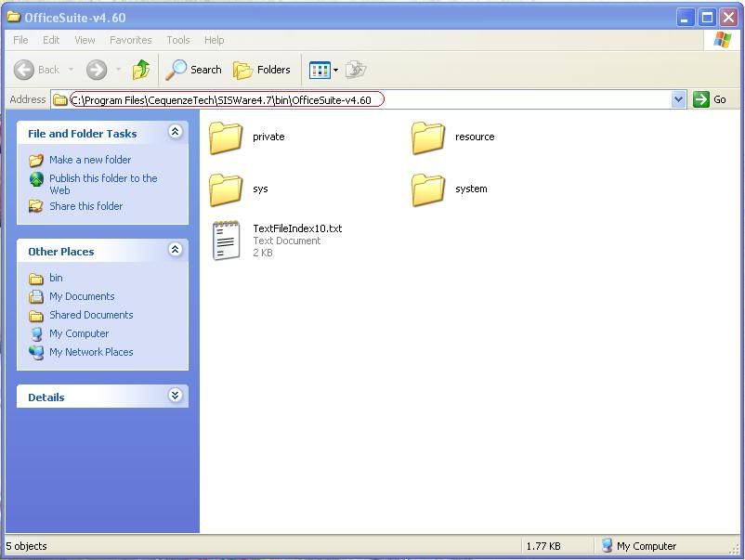
Task: Collapse the File and Folder Tasks panel
Action: [175, 132]
